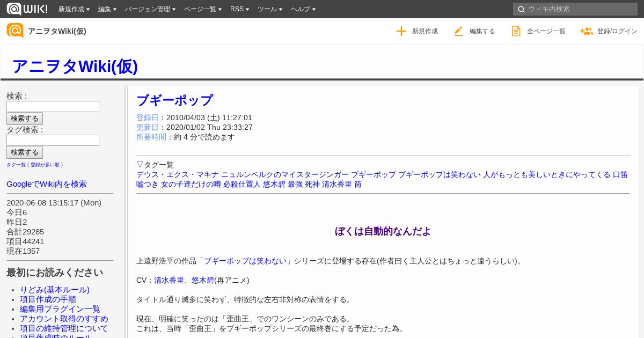Click 登録/ログイン text

(x=617, y=31)
